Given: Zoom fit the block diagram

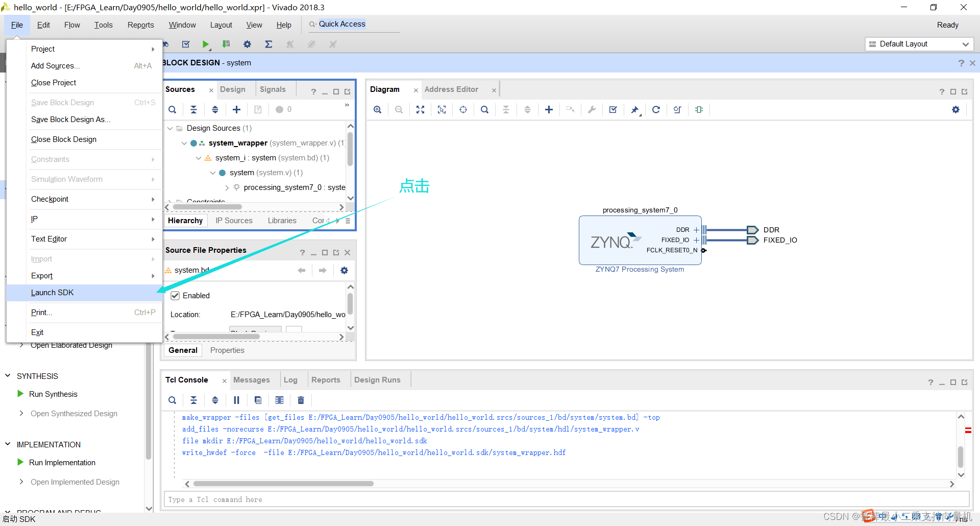Looking at the screenshot, I should point(420,109).
